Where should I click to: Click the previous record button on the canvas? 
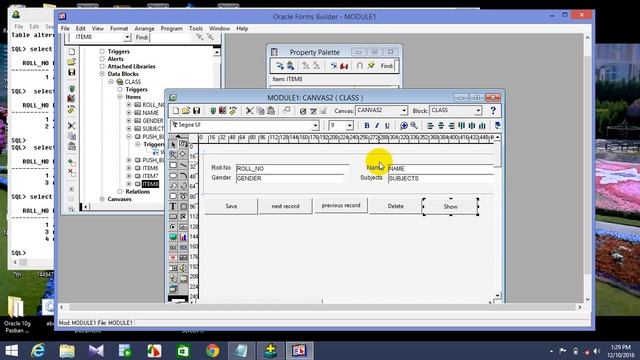341,205
